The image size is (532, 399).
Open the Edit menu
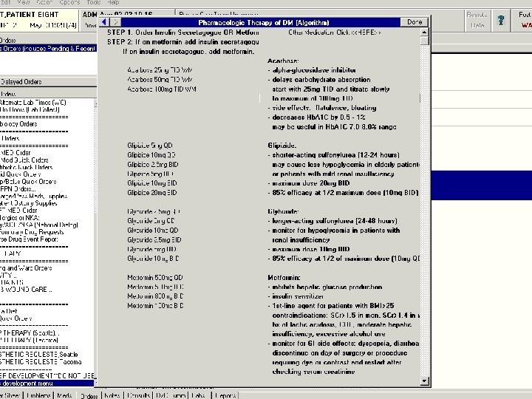coord(5,2)
